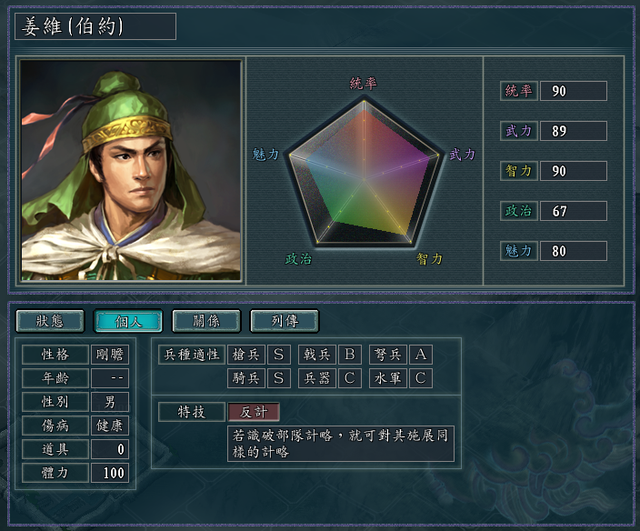Screen dimensions: 640x531
Task: Click the 戟兵 aptitude grade B
Action: click(x=349, y=354)
